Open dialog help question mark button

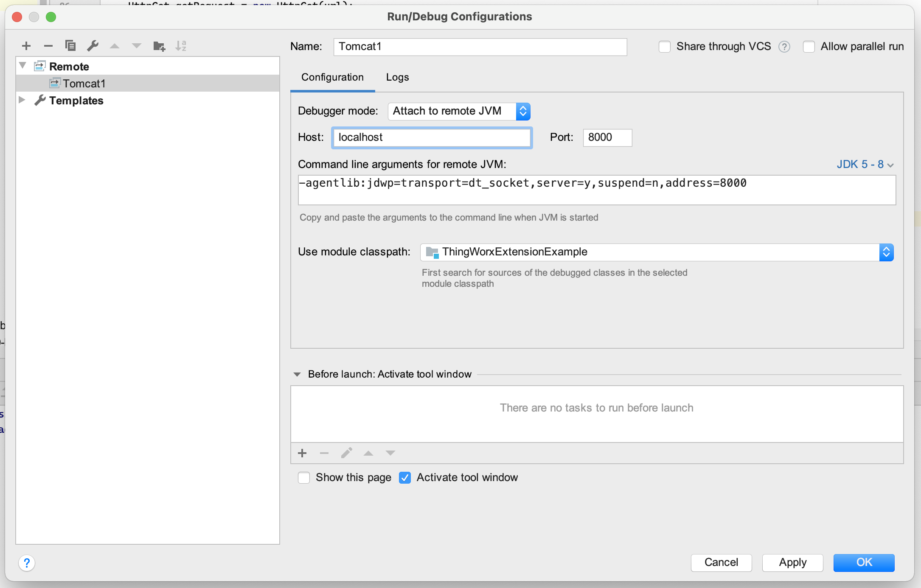[27, 563]
